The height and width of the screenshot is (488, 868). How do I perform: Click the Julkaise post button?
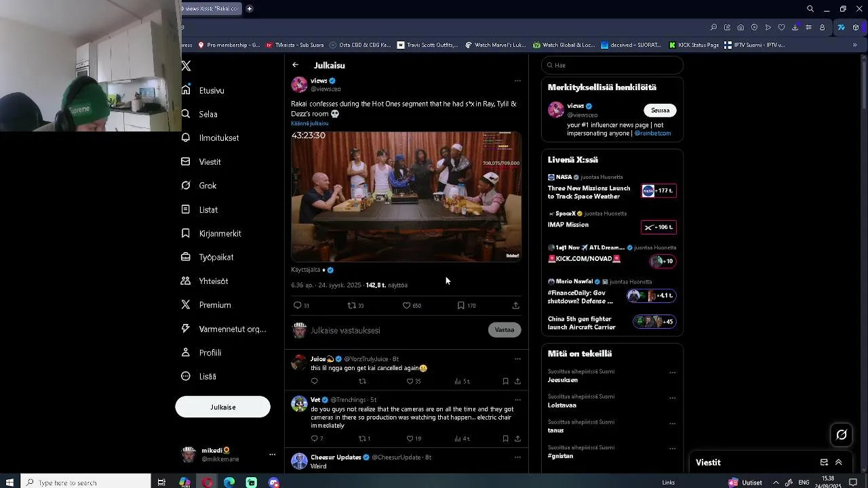pyautogui.click(x=222, y=407)
